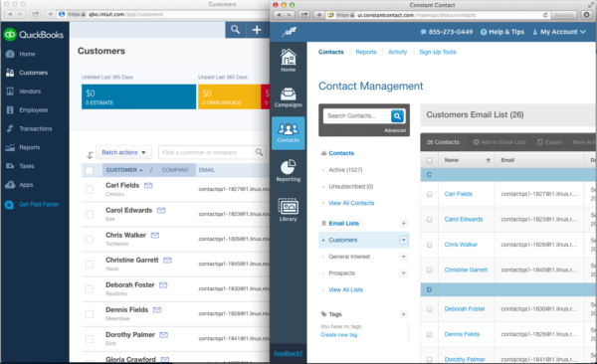Click the blue Search Contacts magnifier button

pyautogui.click(x=397, y=116)
